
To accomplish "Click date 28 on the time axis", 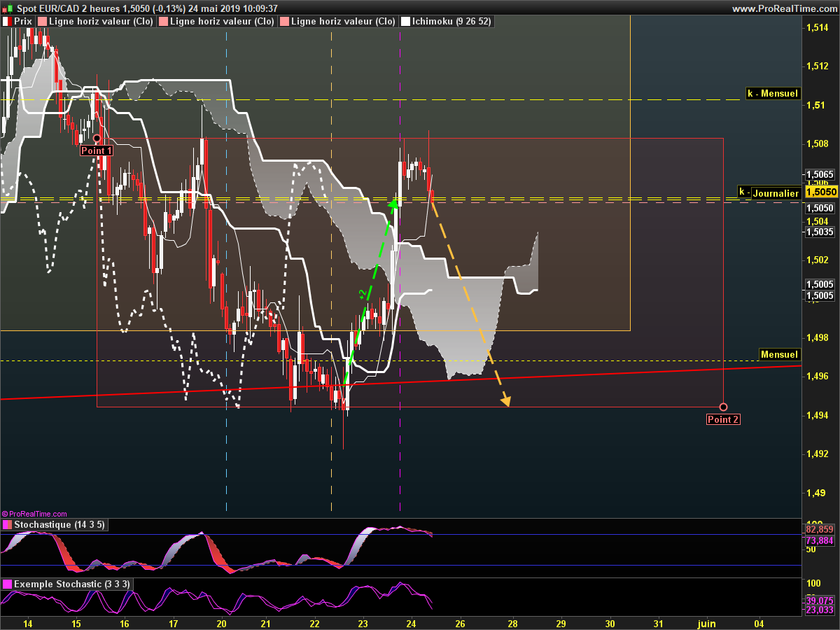I will pyautogui.click(x=512, y=623).
